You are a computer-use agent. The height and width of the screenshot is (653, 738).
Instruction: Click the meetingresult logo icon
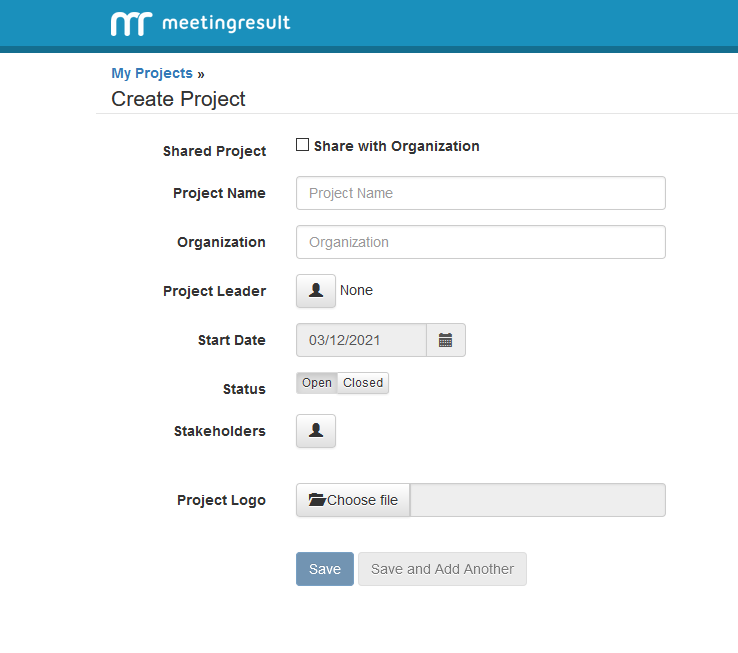(x=131, y=23)
